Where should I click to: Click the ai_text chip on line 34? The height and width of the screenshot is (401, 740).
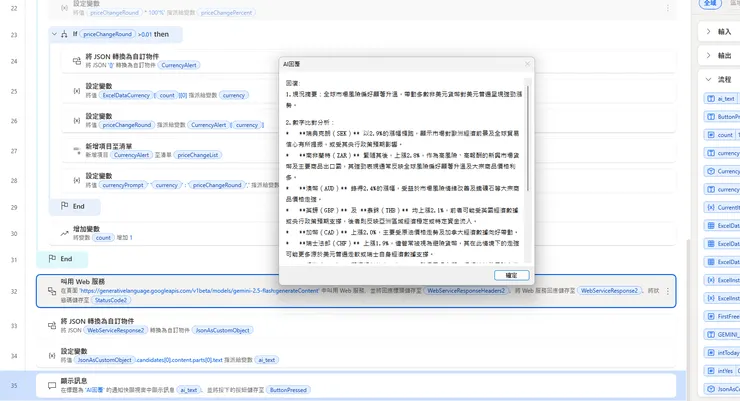coord(267,360)
